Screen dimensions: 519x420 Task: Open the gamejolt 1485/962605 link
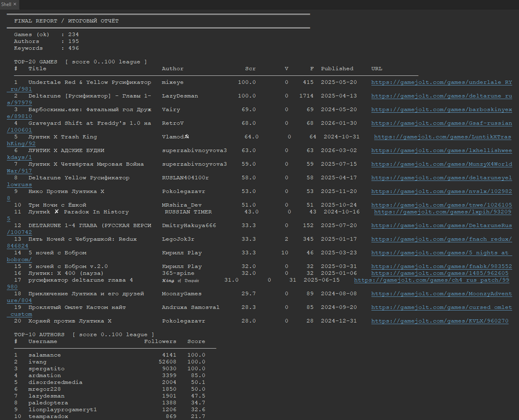pos(439,273)
